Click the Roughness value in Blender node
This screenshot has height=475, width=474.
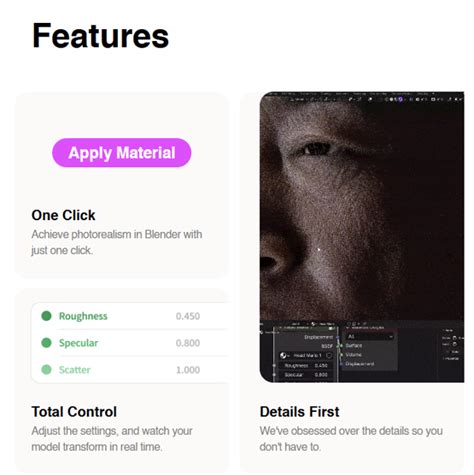(321, 366)
